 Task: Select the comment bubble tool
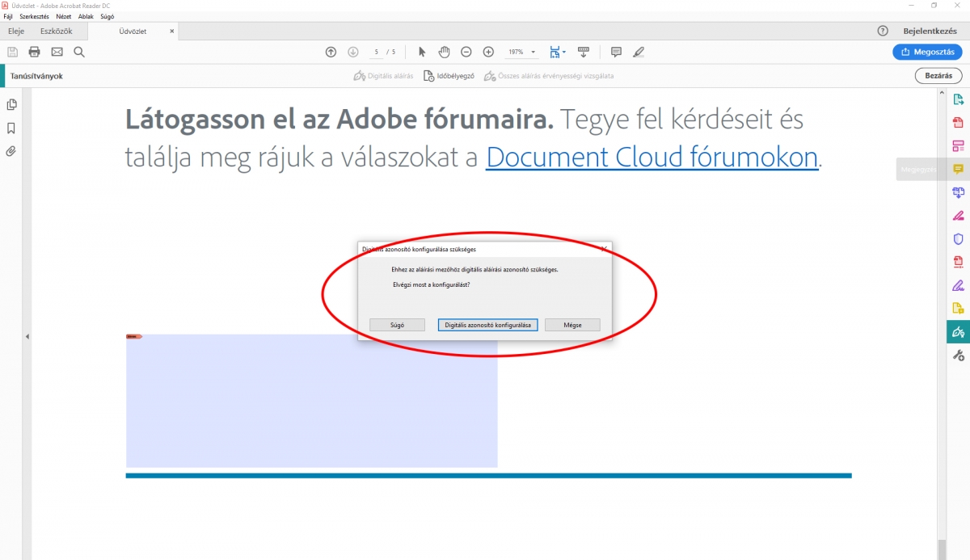[616, 52]
